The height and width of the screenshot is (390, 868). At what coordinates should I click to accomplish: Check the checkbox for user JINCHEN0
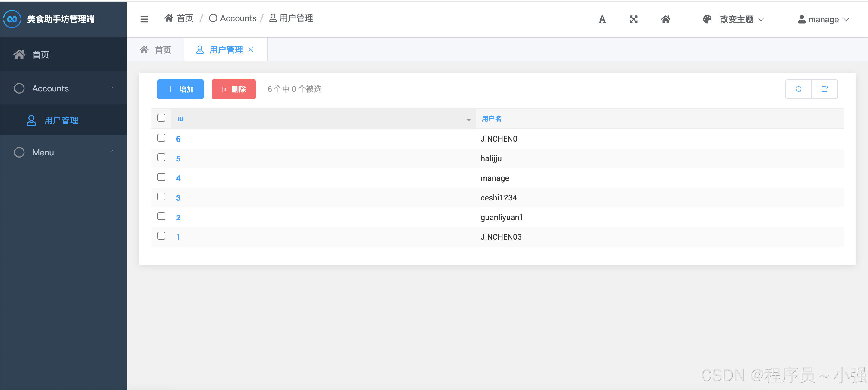point(161,138)
